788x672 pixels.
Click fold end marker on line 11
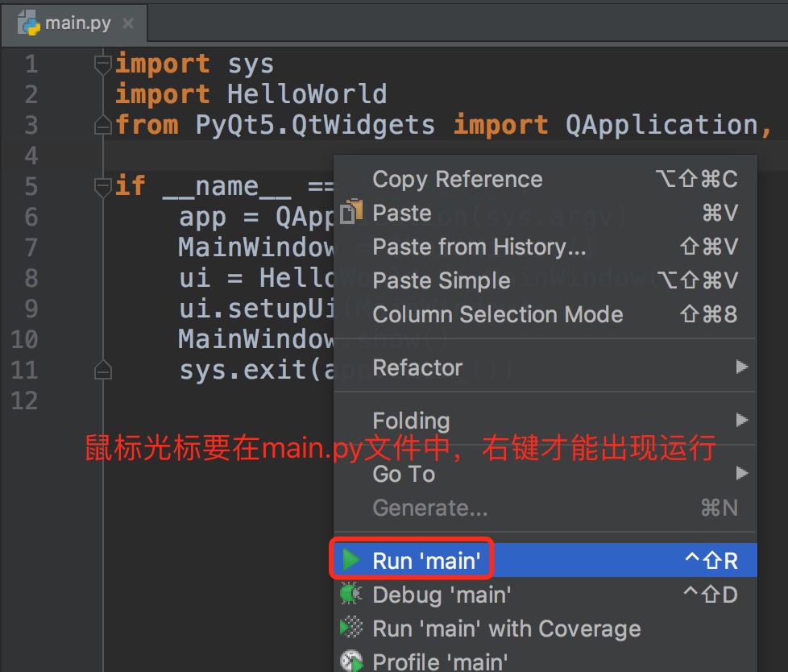pos(102,371)
